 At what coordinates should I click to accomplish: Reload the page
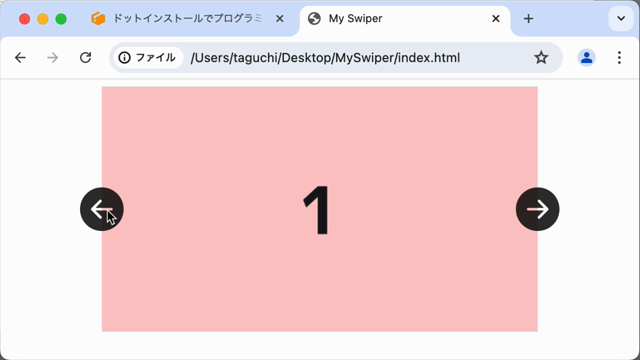click(85, 58)
